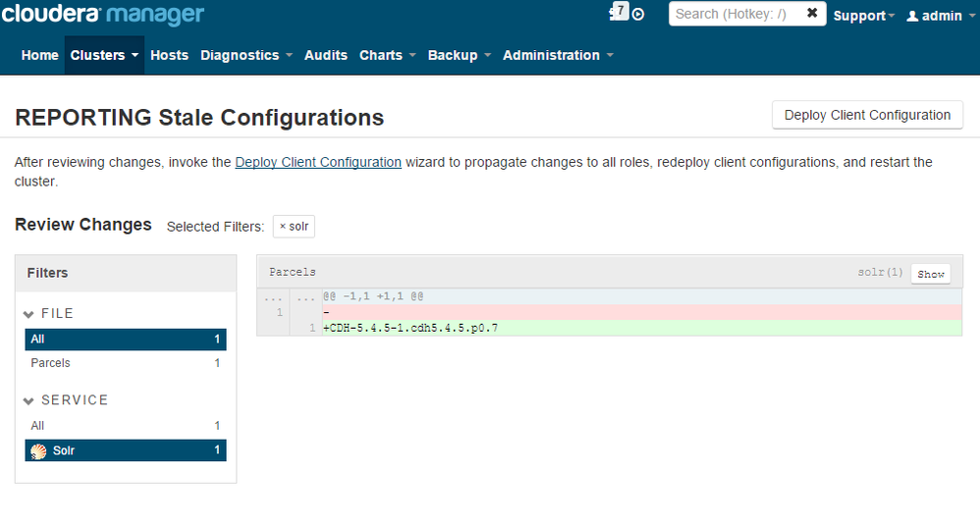Follow the Deploy Client Configuration wizard link
This screenshot has width=980, height=528.
(318, 162)
